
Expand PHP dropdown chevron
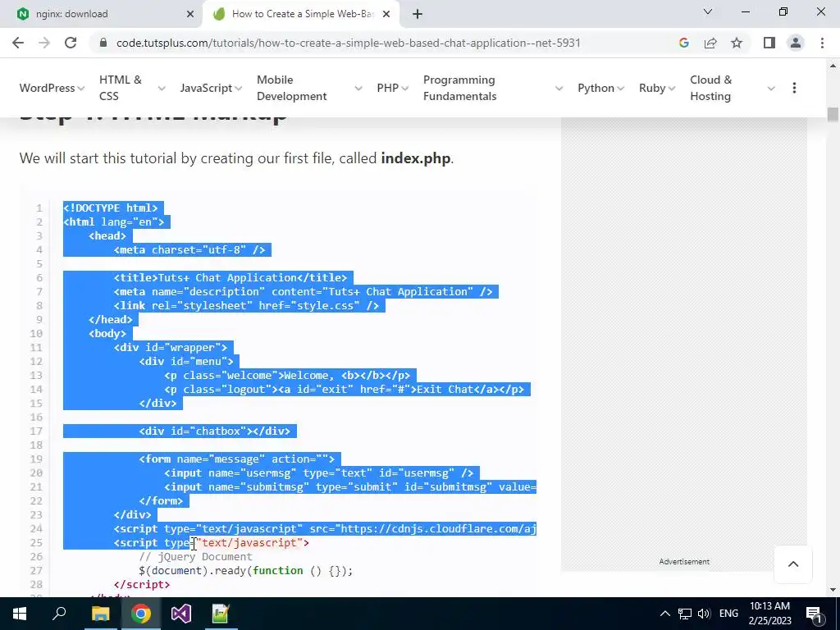coord(405,89)
